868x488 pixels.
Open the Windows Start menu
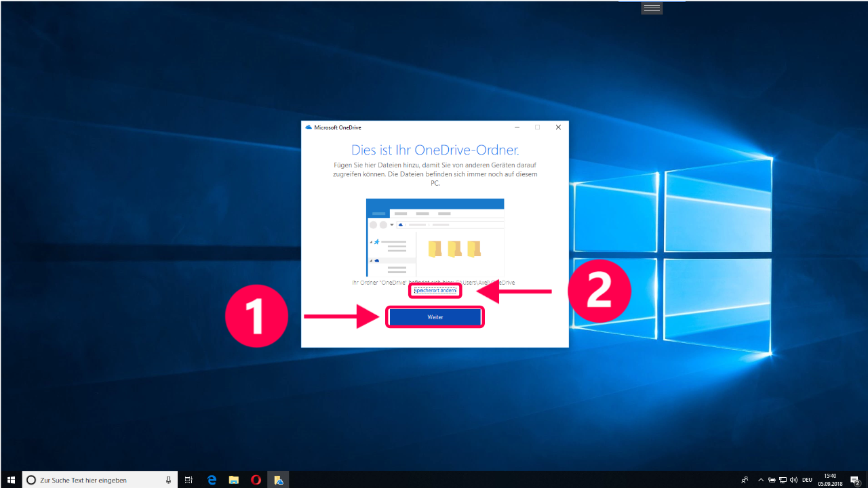pyautogui.click(x=11, y=480)
